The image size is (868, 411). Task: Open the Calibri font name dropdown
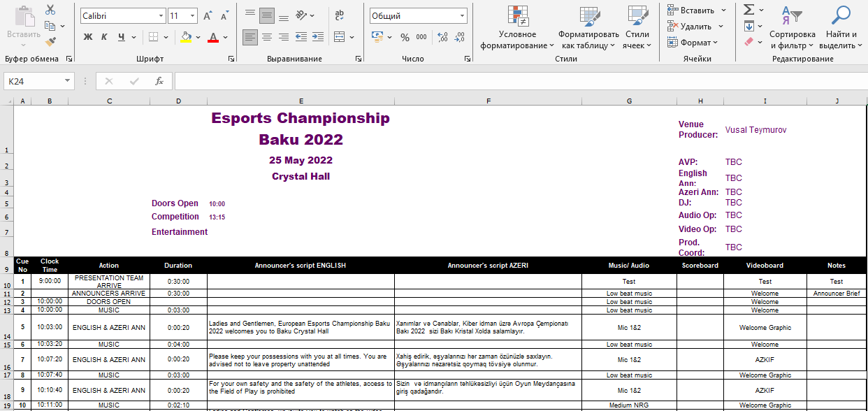point(161,15)
